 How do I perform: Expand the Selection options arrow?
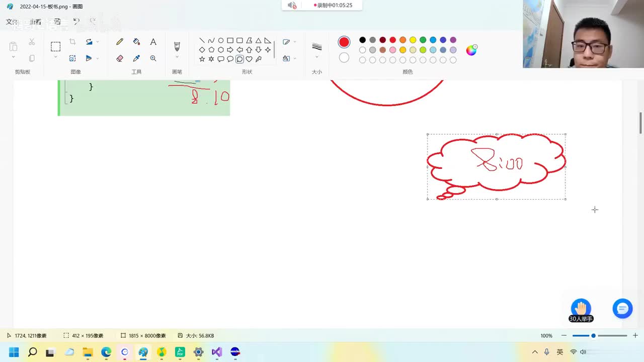(x=55, y=57)
